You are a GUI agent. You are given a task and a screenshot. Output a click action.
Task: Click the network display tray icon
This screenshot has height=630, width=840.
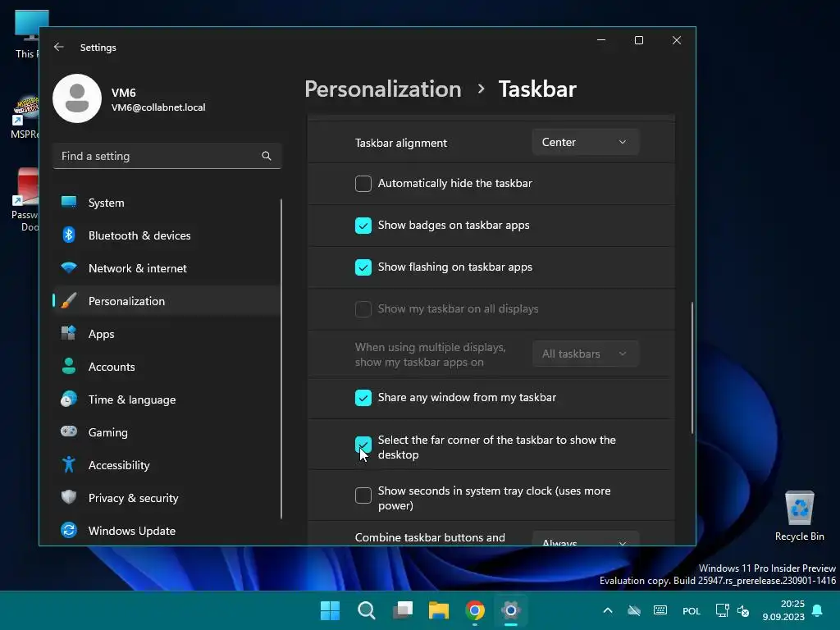723,610
